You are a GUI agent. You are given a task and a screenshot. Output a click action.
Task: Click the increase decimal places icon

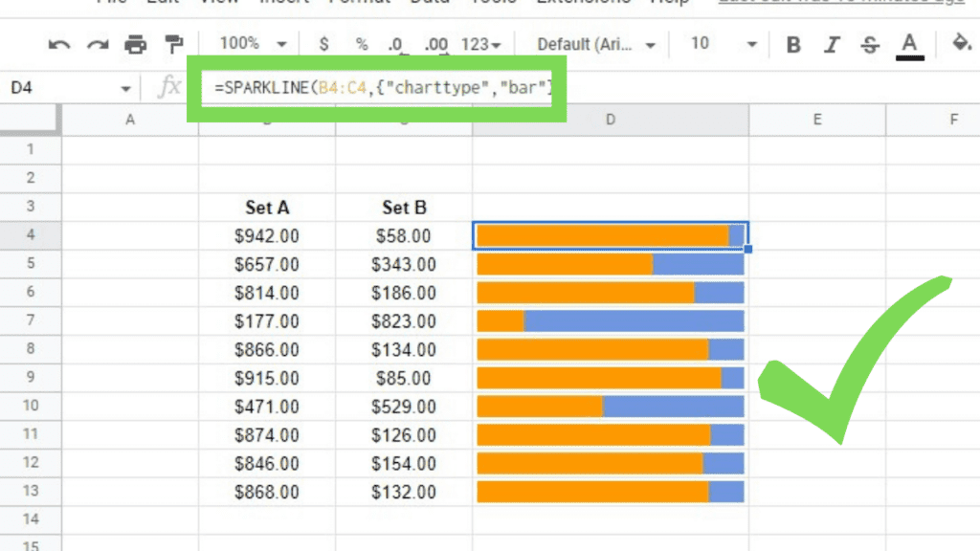click(435, 44)
